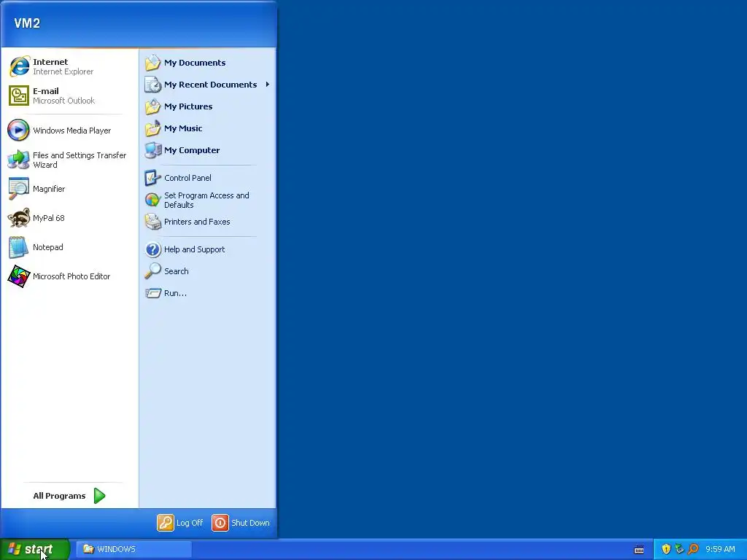Image resolution: width=747 pixels, height=560 pixels.
Task: Click the Search magnifying glass icon
Action: point(153,271)
